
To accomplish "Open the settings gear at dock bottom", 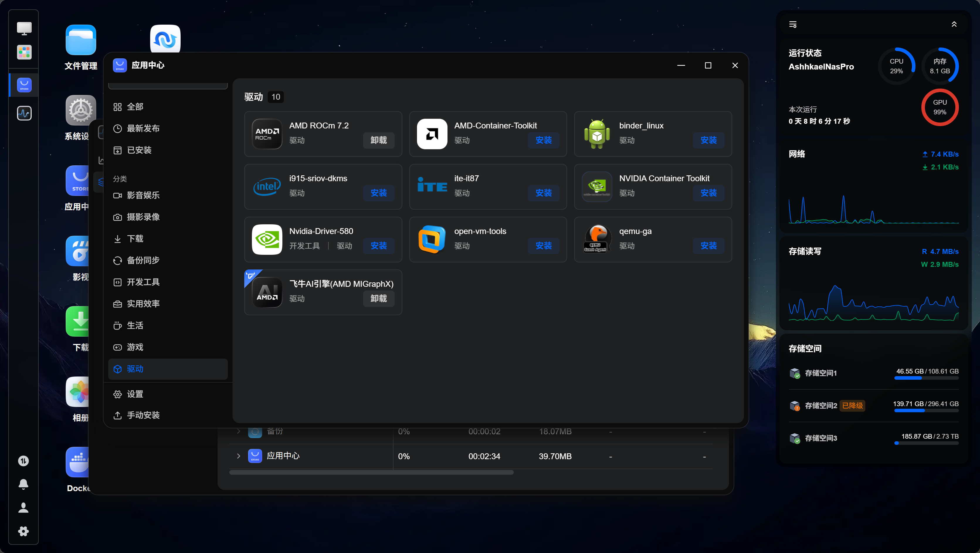I will click(23, 531).
